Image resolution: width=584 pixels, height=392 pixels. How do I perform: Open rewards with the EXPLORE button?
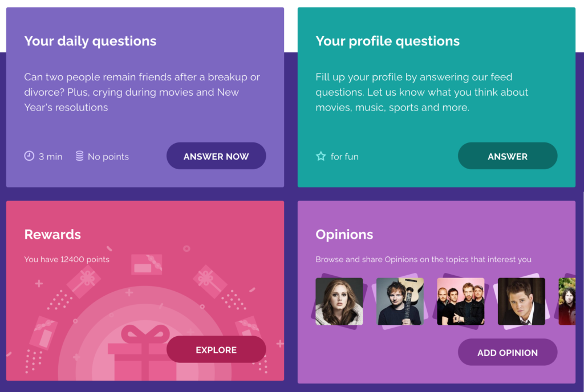click(216, 350)
